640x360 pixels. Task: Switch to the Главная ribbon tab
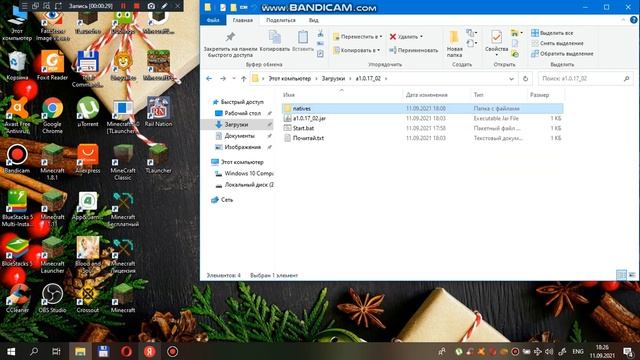[242, 20]
